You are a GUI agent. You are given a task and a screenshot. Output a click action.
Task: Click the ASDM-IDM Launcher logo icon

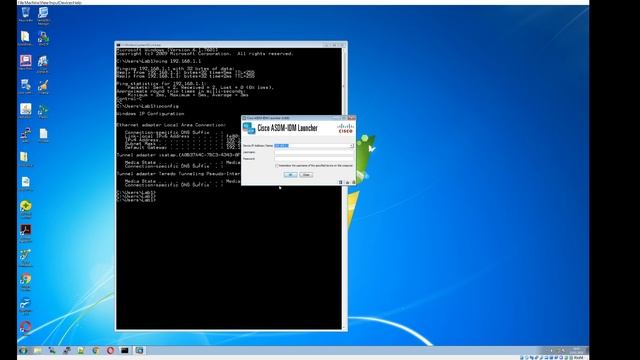point(249,128)
